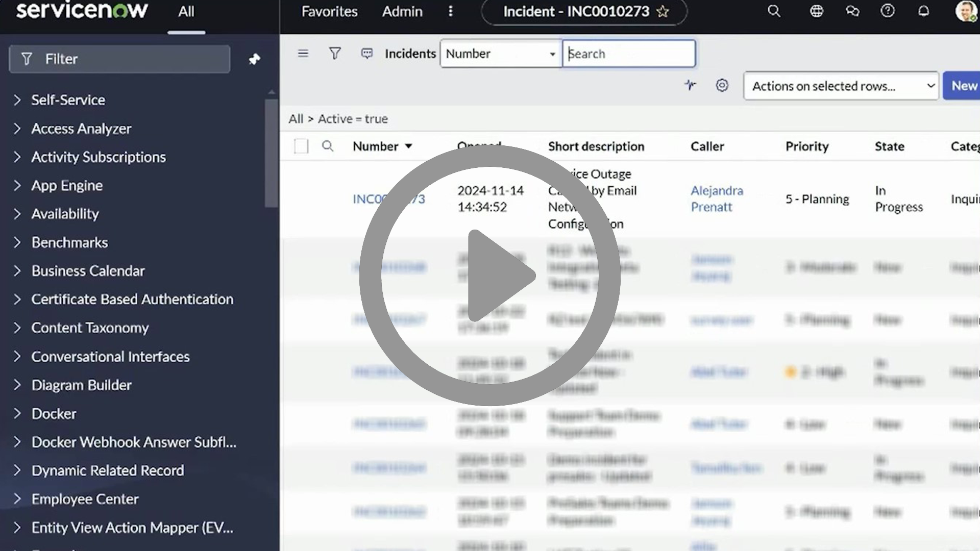Check notifications via the bell icon
This screenshot has height=551, width=980.
924,11
